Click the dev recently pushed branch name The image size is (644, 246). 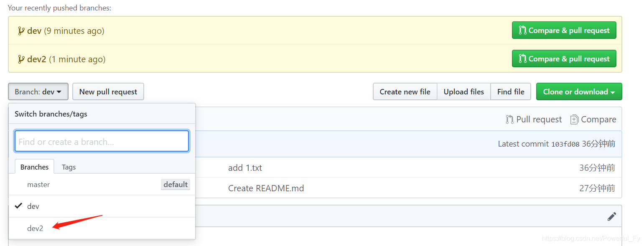point(34,30)
